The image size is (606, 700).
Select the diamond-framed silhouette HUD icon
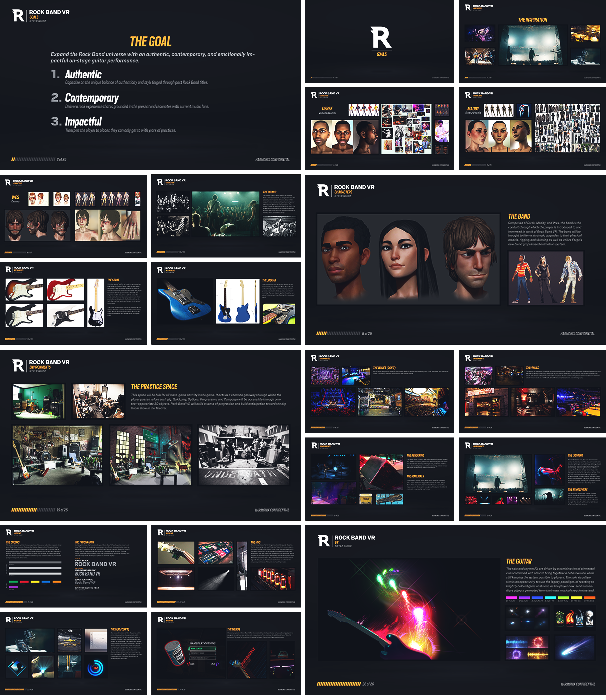click(x=17, y=668)
